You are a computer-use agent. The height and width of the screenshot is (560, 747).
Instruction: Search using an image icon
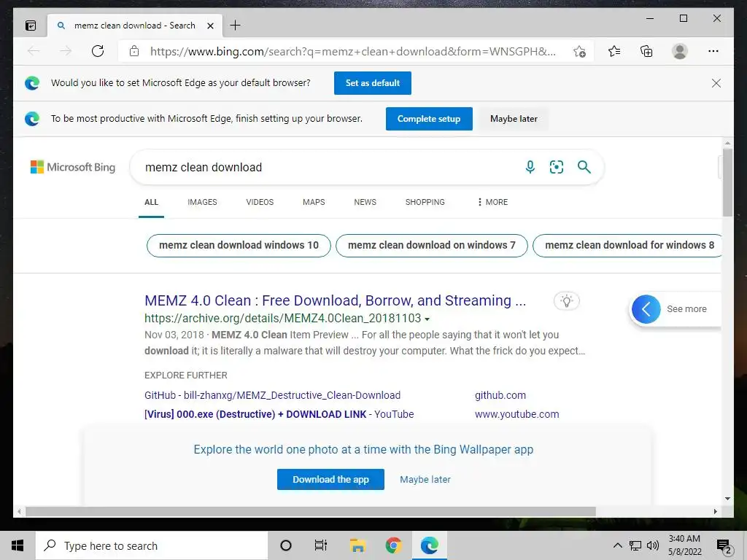click(x=557, y=167)
